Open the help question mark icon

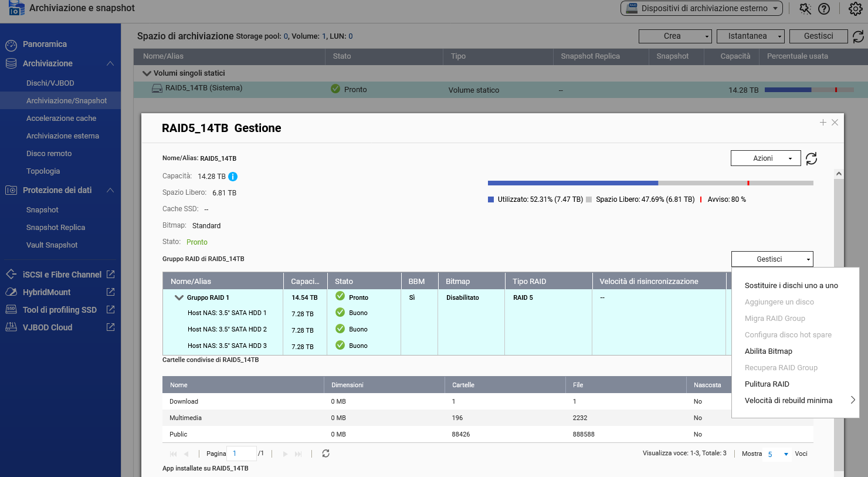824,9
